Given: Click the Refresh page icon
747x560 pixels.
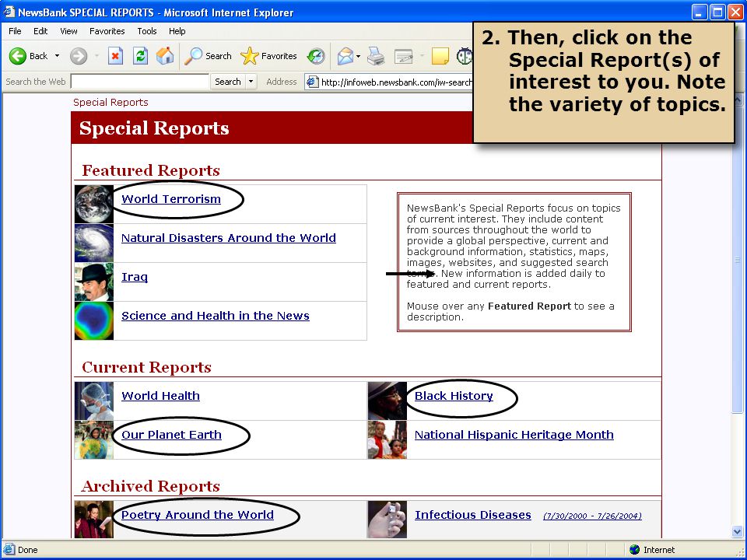Looking at the screenshot, I should pos(140,56).
